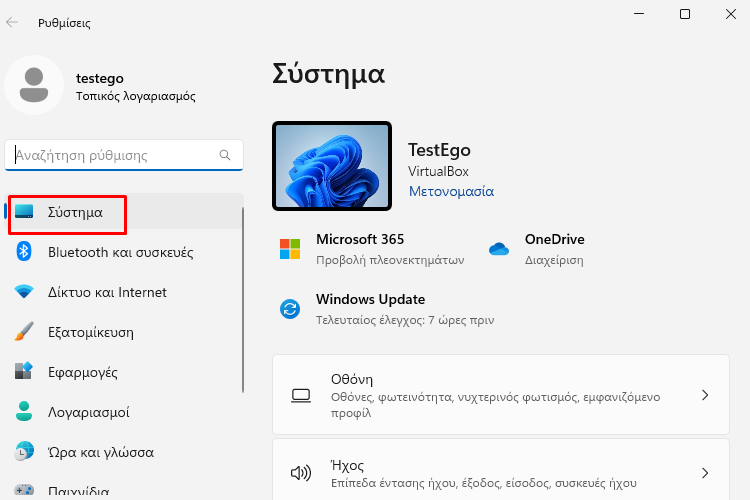Click the Microsoft 365 heading

[360, 239]
